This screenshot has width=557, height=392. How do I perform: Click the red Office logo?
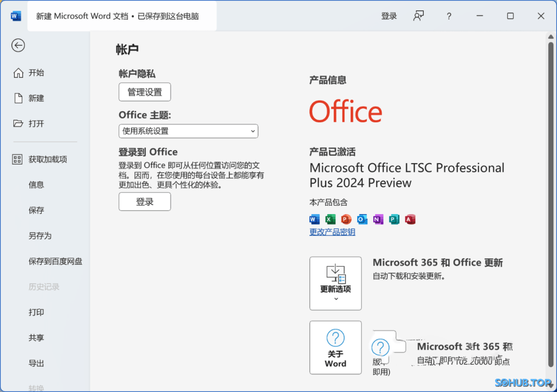[346, 111]
